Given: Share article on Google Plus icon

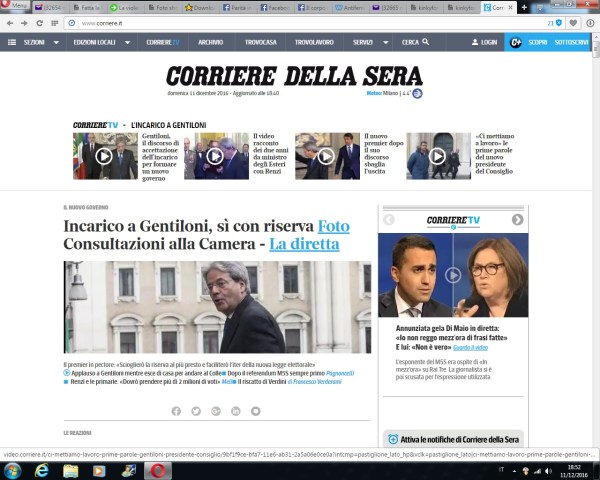Looking at the screenshot, I should pos(216,411).
